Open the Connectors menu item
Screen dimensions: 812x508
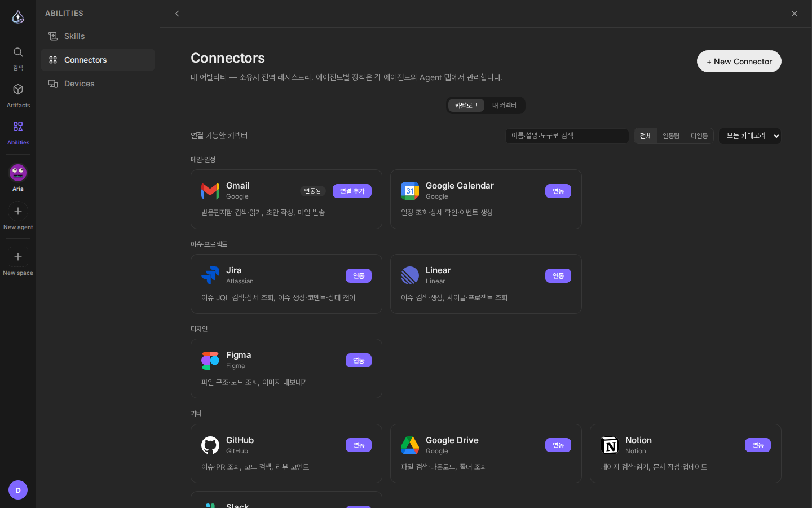point(98,60)
